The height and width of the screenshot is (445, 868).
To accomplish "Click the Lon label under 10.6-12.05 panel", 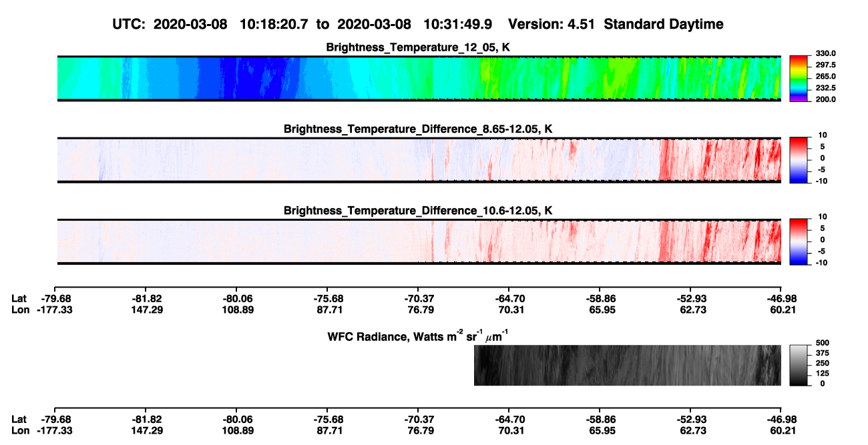I will pyautogui.click(x=20, y=310).
